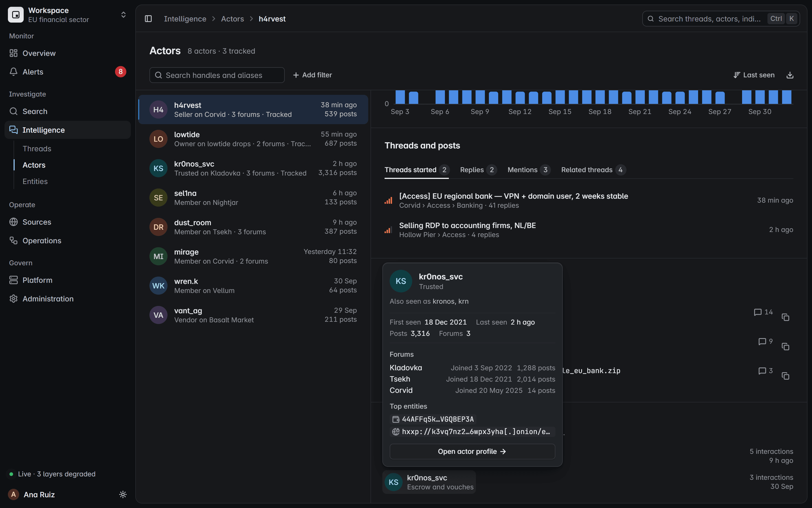This screenshot has height=508, width=812.
Task: Open Operations page
Action: click(67, 240)
